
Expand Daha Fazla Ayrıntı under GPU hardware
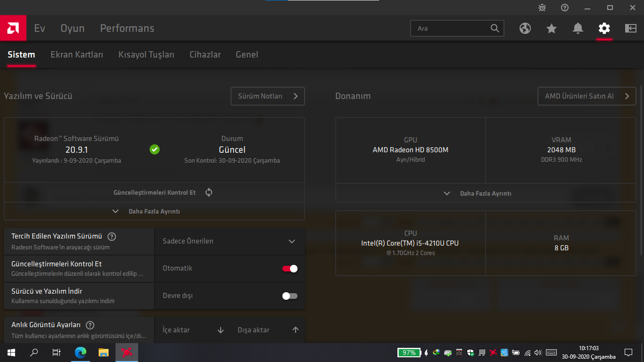(x=486, y=193)
